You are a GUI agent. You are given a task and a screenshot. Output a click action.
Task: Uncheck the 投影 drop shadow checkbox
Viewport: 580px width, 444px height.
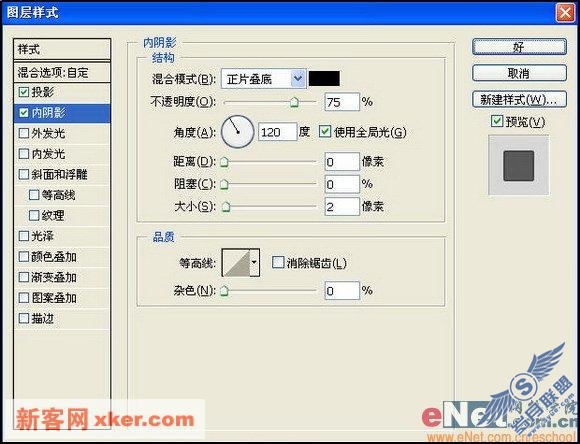(x=24, y=92)
